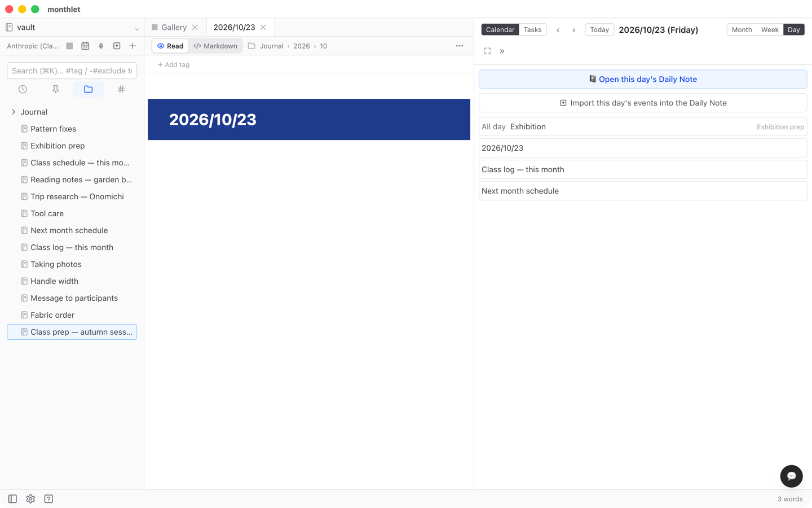Open the gallery grid view icon
This screenshot has width=812, height=508.
(x=69, y=46)
